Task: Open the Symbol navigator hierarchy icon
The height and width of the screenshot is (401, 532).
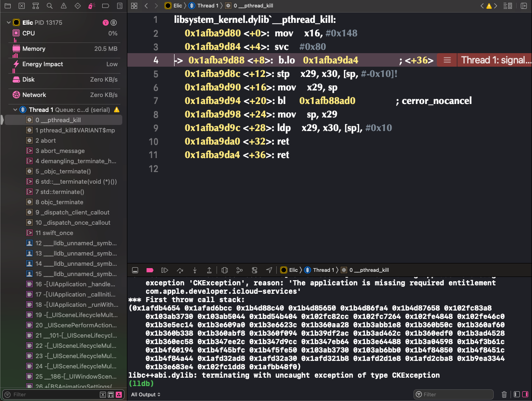Action: (x=35, y=6)
